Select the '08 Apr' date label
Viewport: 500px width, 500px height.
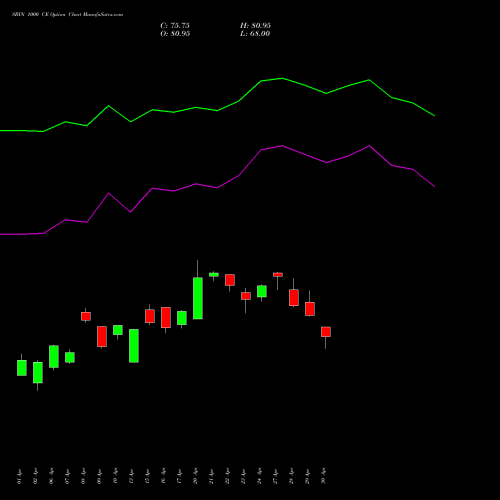83,476
